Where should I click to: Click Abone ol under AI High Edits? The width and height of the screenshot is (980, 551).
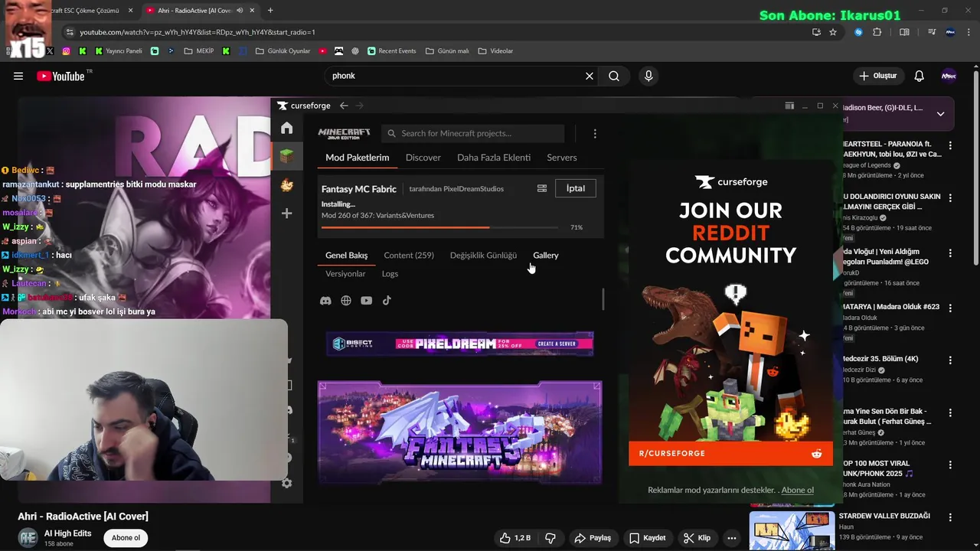[x=126, y=538]
